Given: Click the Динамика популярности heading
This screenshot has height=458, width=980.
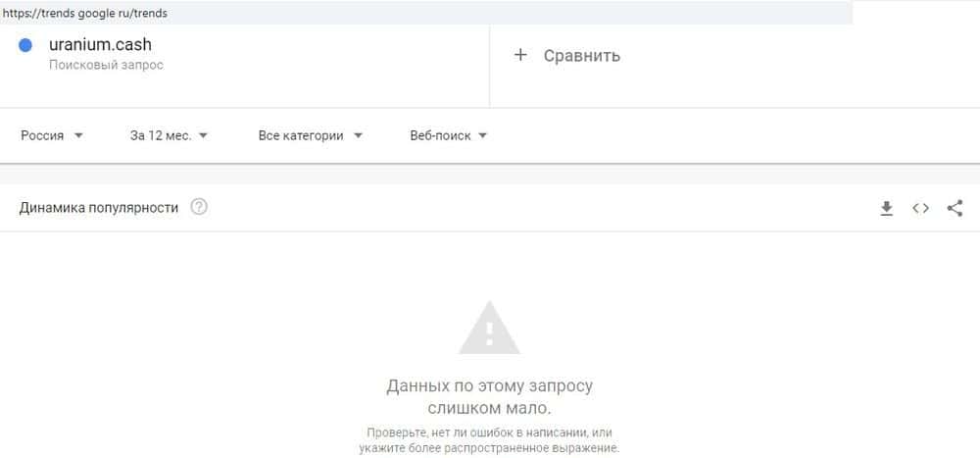Looking at the screenshot, I should coord(99,208).
